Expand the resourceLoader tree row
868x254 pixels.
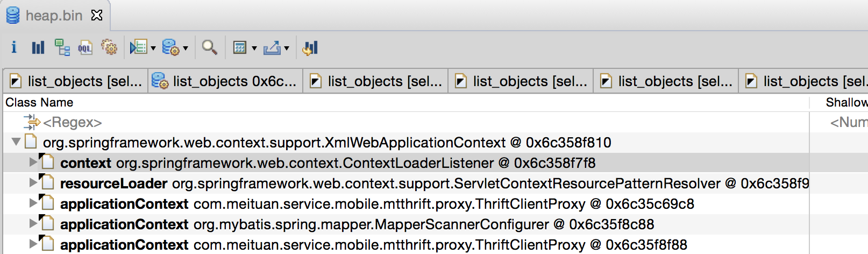pos(33,182)
